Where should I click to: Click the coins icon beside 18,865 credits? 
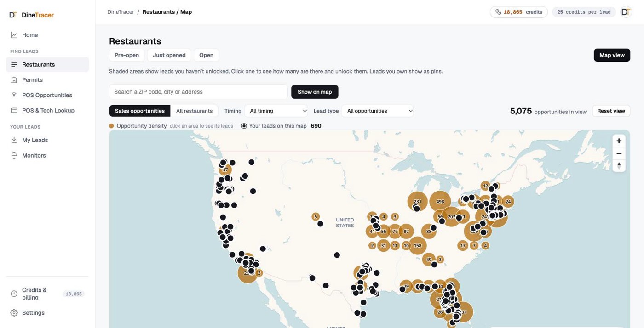click(x=498, y=12)
